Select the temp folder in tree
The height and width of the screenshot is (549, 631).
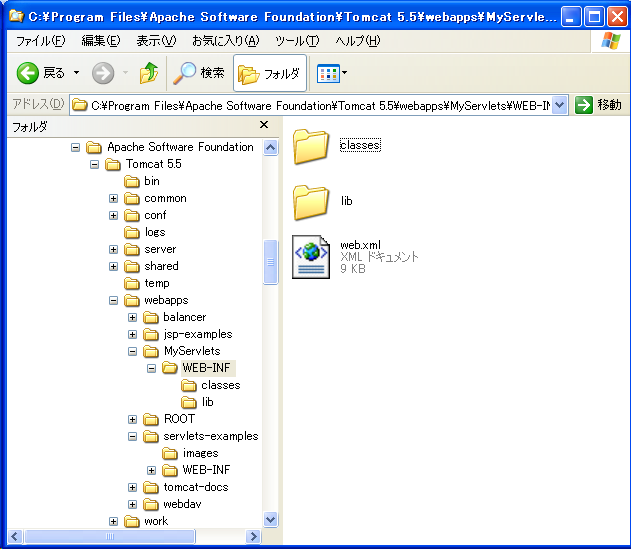click(146, 283)
